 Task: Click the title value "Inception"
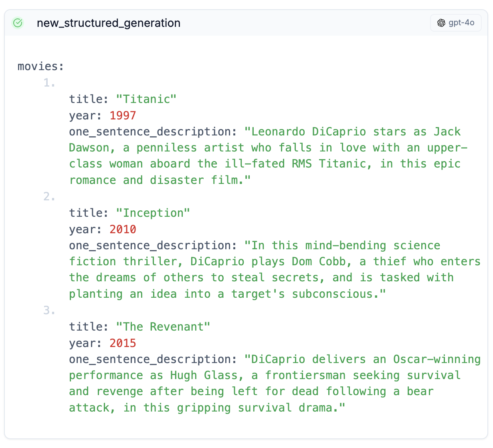coord(153,213)
